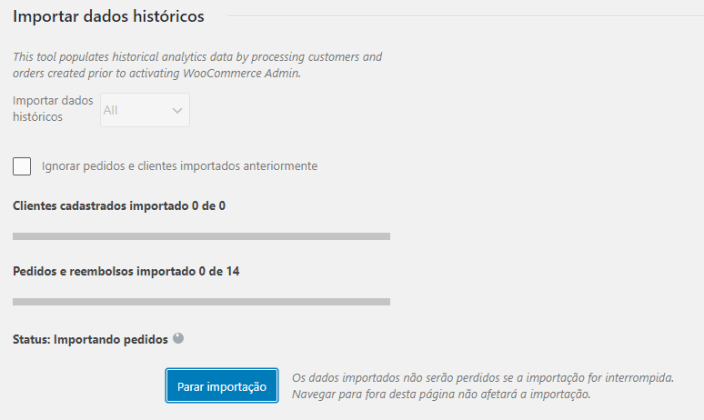Click the Clientes cadastrados progress bar
Viewport: 704px width, 420px height.
point(201,236)
